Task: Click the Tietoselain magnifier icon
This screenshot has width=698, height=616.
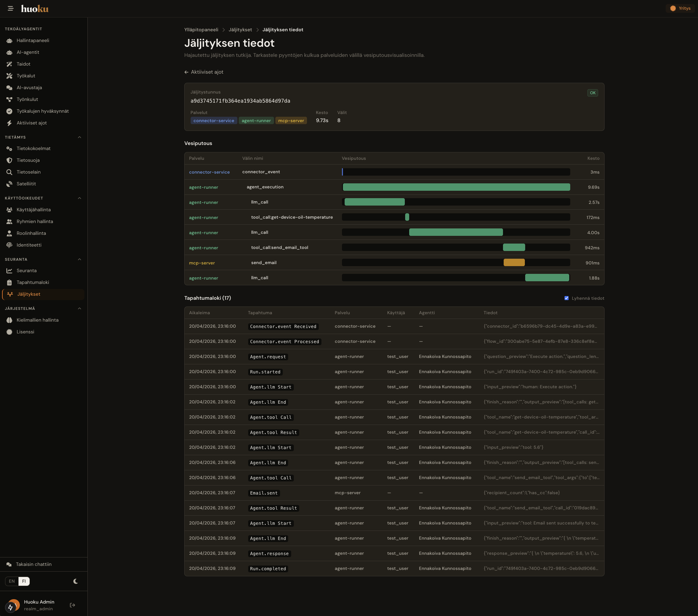Action: point(9,172)
